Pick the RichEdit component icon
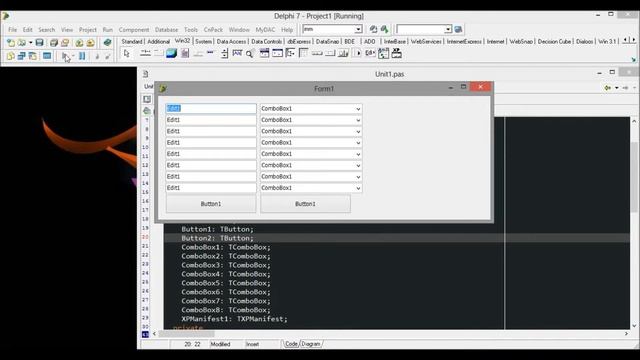Screen dimensions: 640x360 click(x=185, y=53)
